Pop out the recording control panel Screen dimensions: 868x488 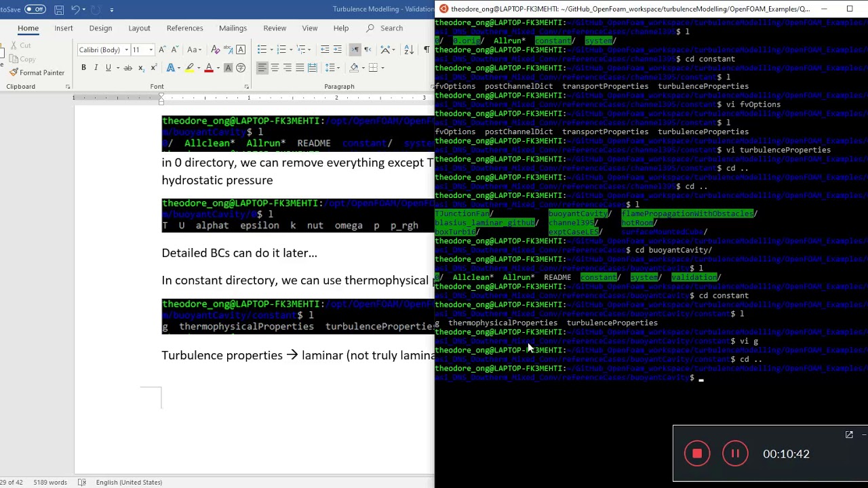pos(849,434)
